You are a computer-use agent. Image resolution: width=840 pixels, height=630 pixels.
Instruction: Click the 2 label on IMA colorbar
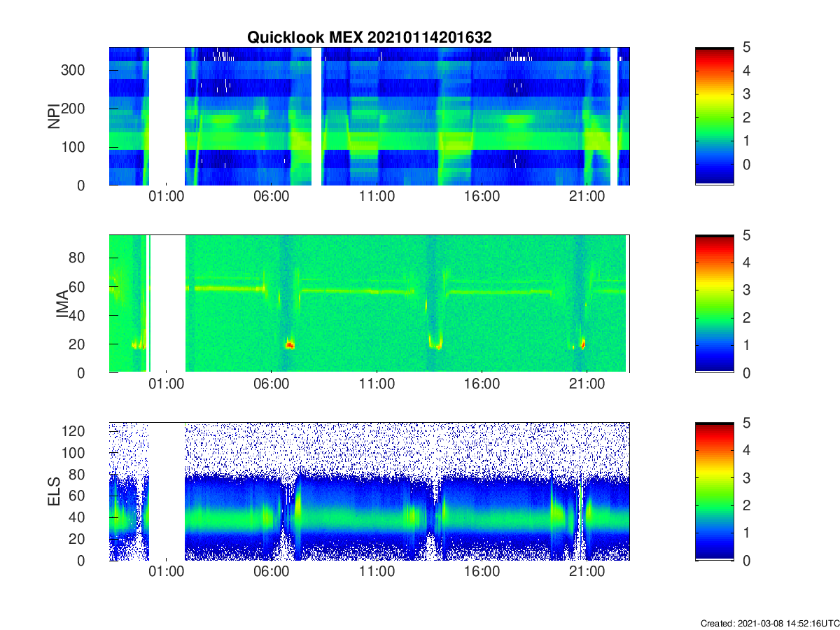coord(746,318)
